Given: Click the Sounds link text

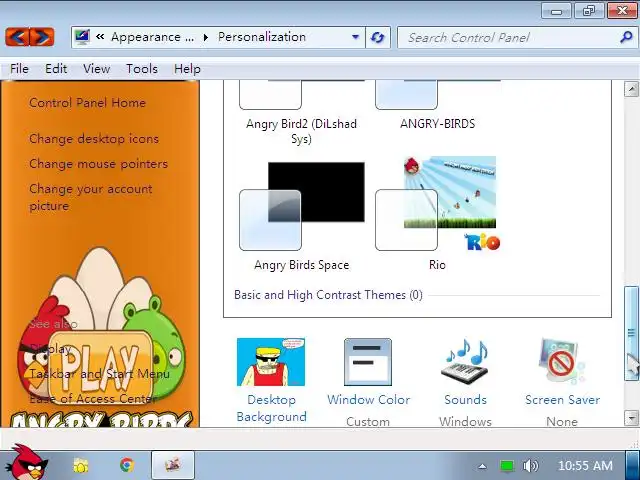Looking at the screenshot, I should (x=465, y=400).
